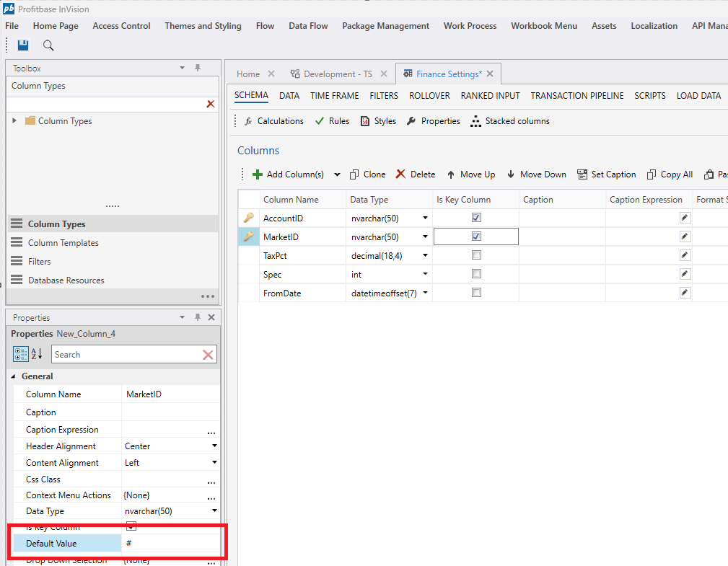Image resolution: width=728 pixels, height=566 pixels.
Task: Open the Data Flow menu
Action: point(308,26)
